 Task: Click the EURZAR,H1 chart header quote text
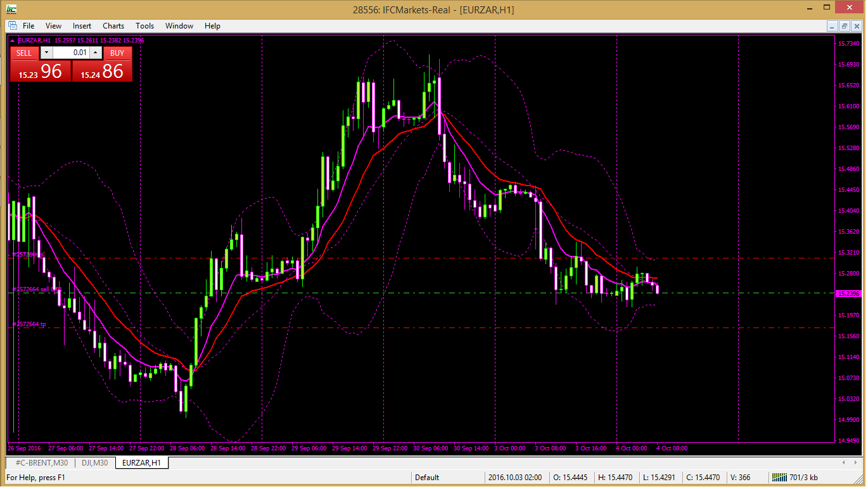(81, 41)
